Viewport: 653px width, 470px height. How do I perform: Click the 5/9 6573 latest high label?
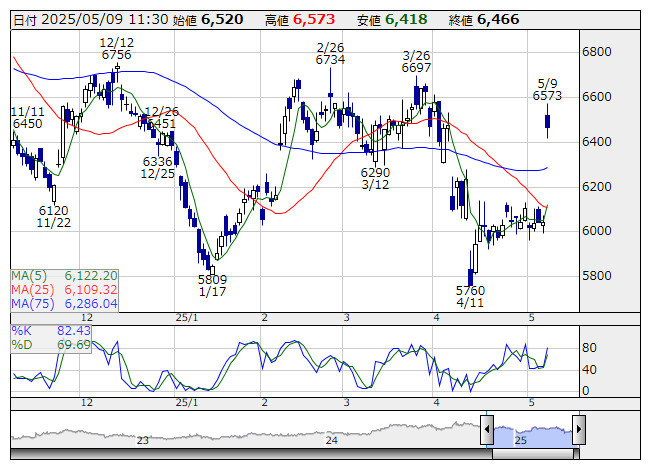coord(547,90)
